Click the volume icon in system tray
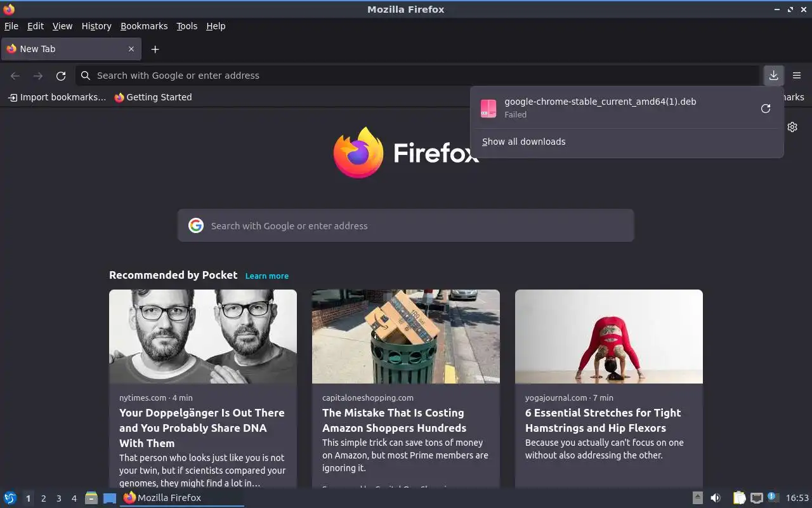 click(716, 498)
